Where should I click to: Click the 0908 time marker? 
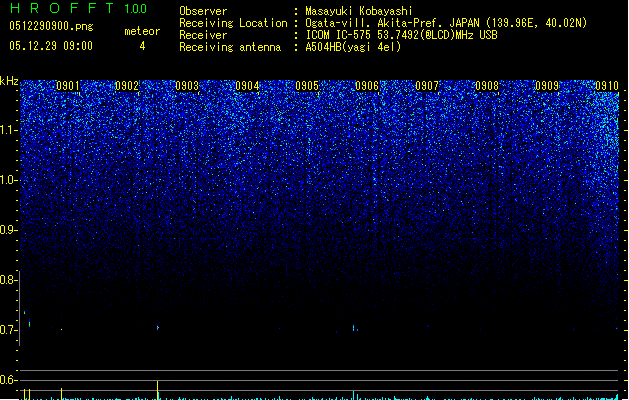click(487, 86)
